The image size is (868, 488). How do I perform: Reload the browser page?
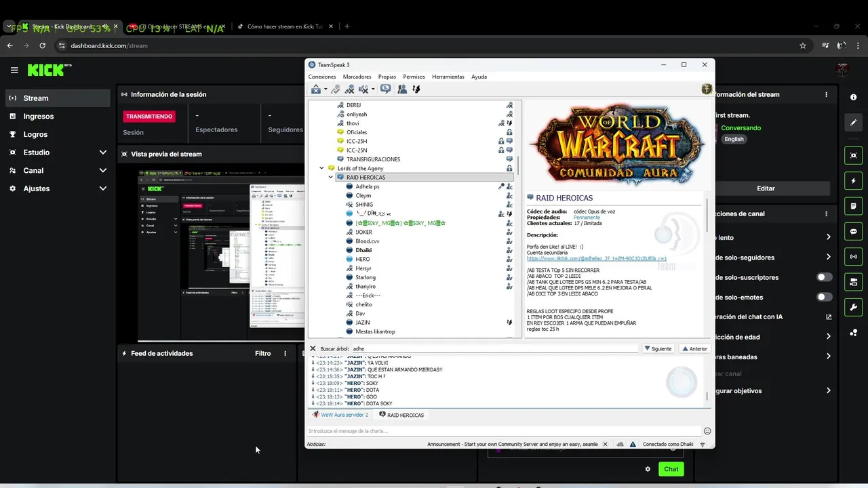[42, 45]
